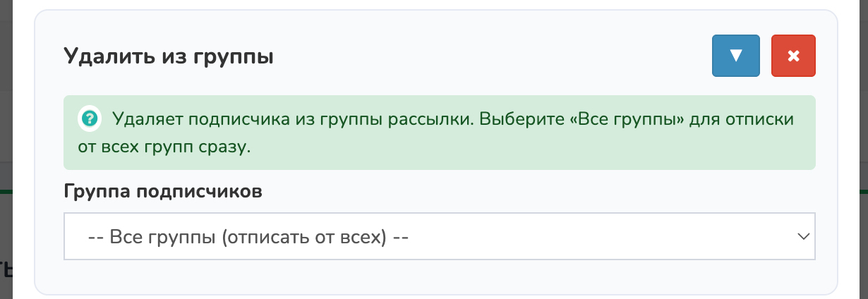Image resolution: width=868 pixels, height=299 pixels.
Task: Hit the white cross on red button
Action: (x=793, y=56)
